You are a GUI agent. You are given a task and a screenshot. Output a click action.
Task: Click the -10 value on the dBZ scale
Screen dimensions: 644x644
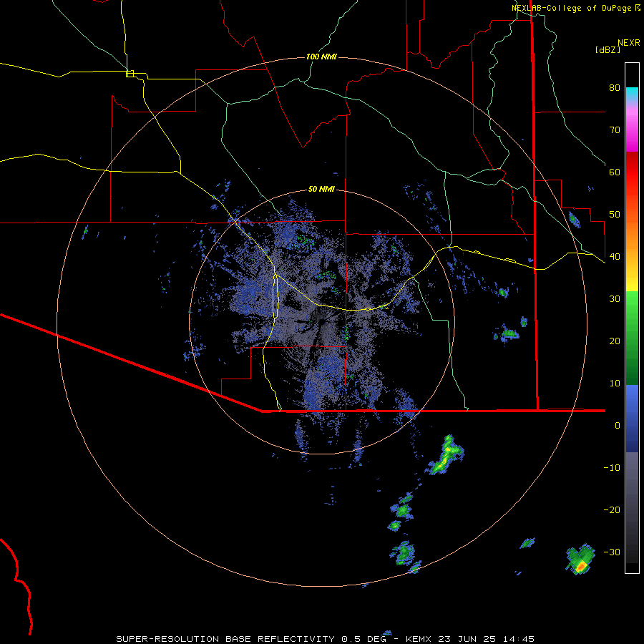coord(612,468)
